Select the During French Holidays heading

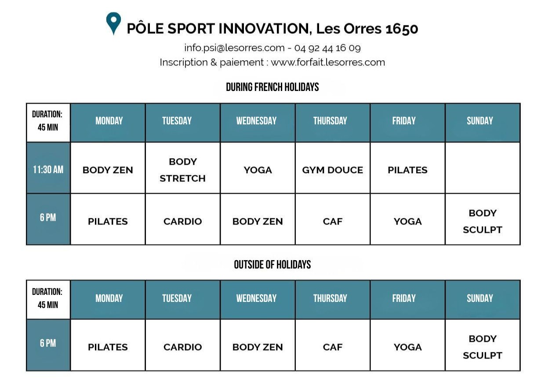pyautogui.click(x=272, y=87)
